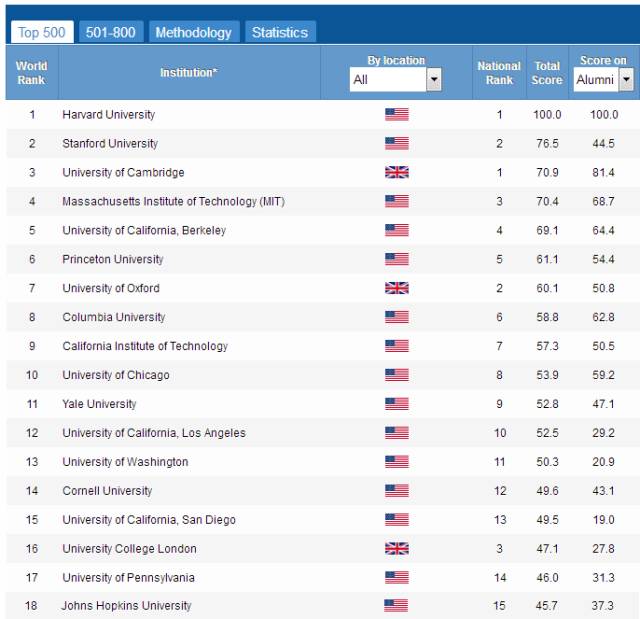Viewport: 640px width, 619px height.
Task: Click Yale's total score 52.8
Action: tap(547, 404)
